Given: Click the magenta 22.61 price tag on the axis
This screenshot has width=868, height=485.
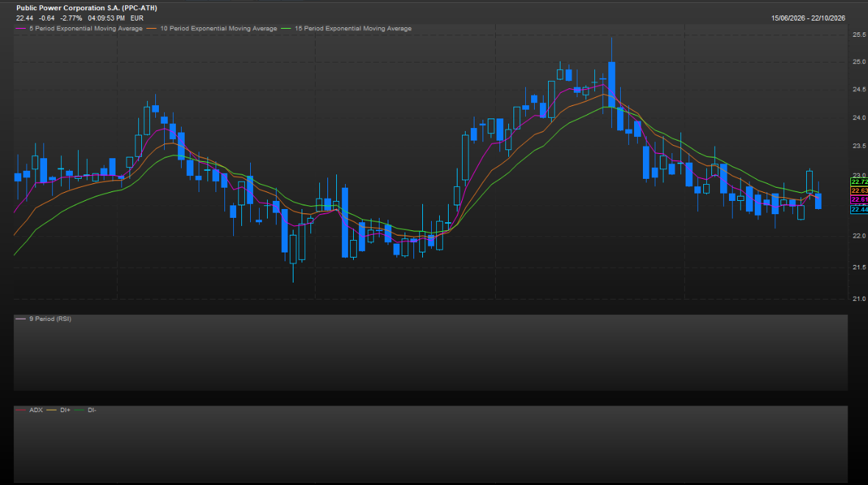Looking at the screenshot, I should coord(859,200).
